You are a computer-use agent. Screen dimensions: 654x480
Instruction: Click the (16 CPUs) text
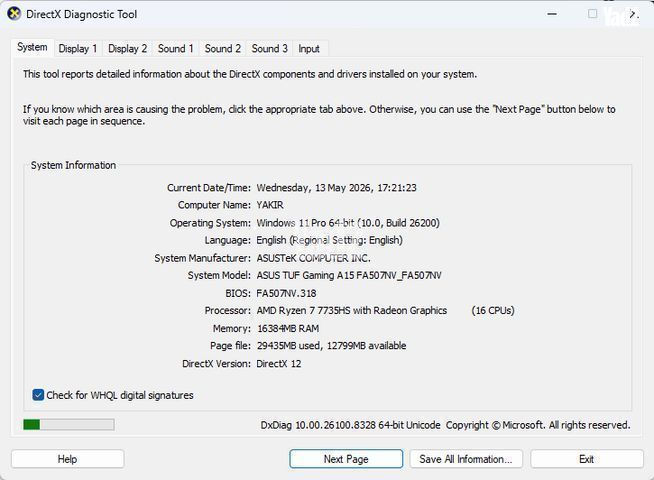tap(493, 311)
